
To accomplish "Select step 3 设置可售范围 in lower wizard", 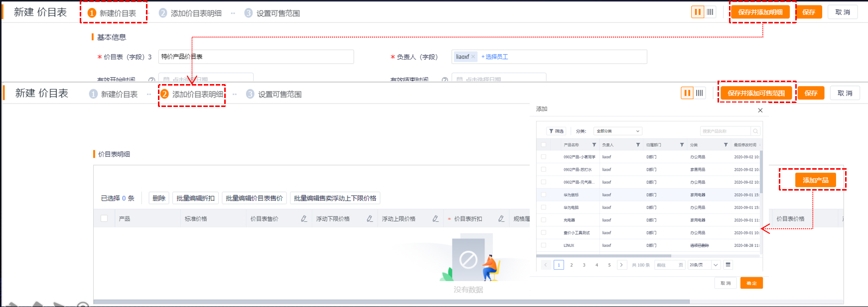I will (x=274, y=95).
